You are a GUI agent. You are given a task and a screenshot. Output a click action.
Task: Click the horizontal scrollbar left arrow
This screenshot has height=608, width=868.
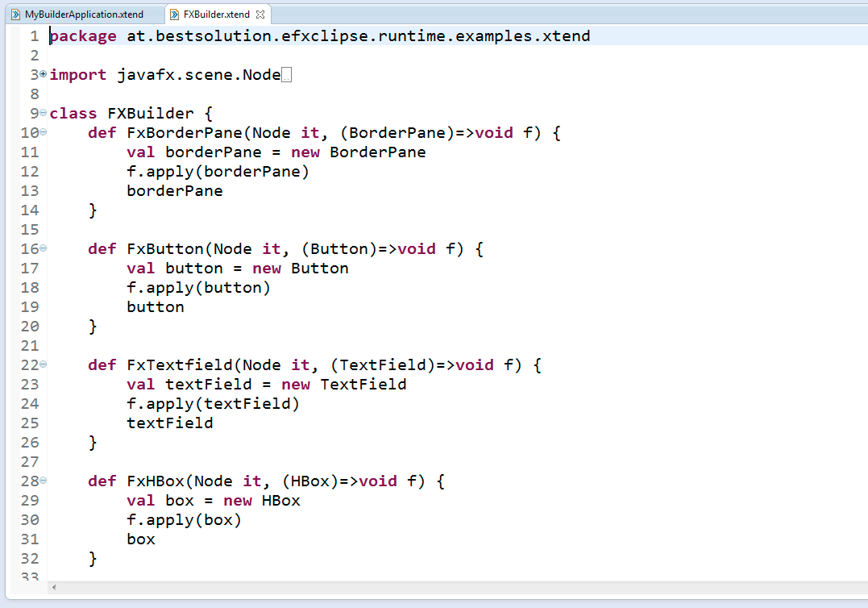click(55, 588)
